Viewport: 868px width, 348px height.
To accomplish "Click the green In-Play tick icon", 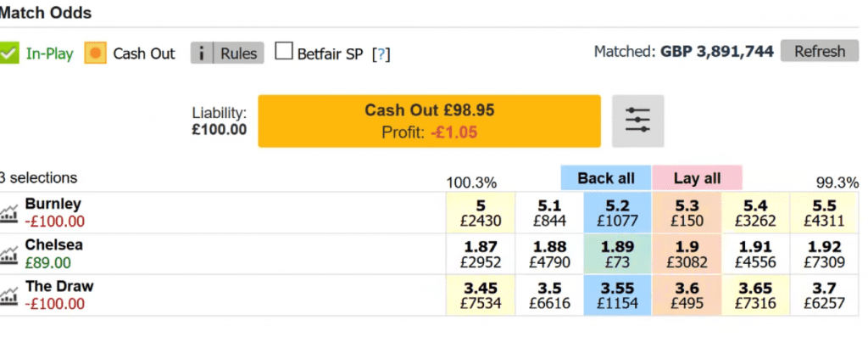I will pyautogui.click(x=8, y=53).
